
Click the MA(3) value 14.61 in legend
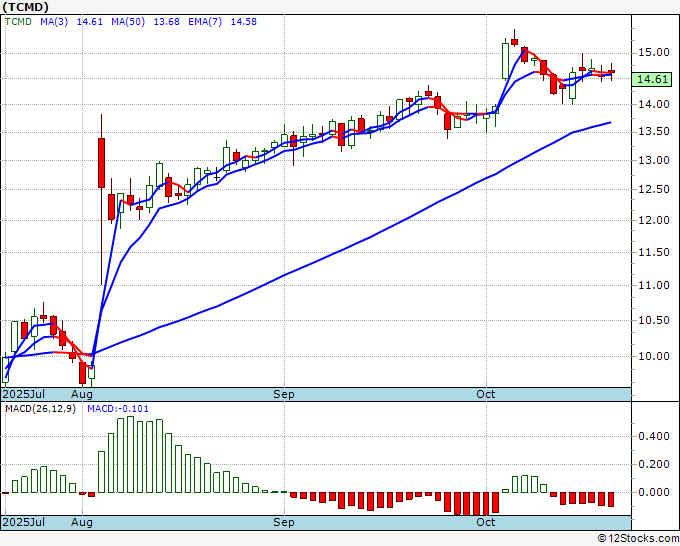point(90,21)
